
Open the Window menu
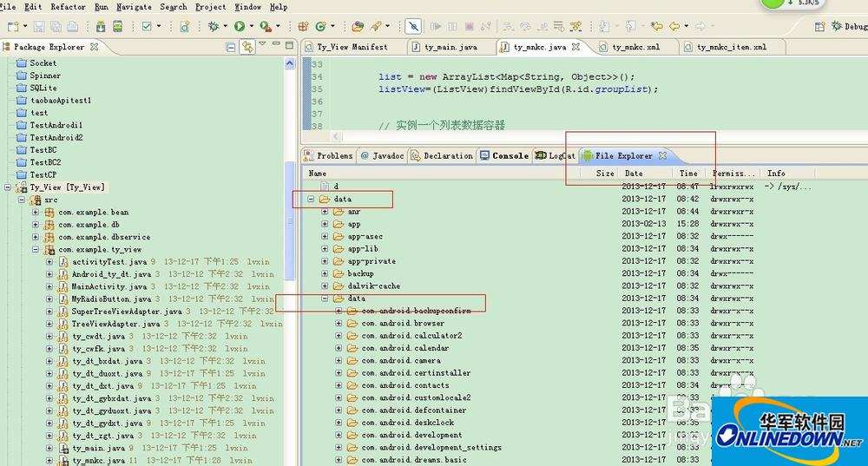(248, 7)
